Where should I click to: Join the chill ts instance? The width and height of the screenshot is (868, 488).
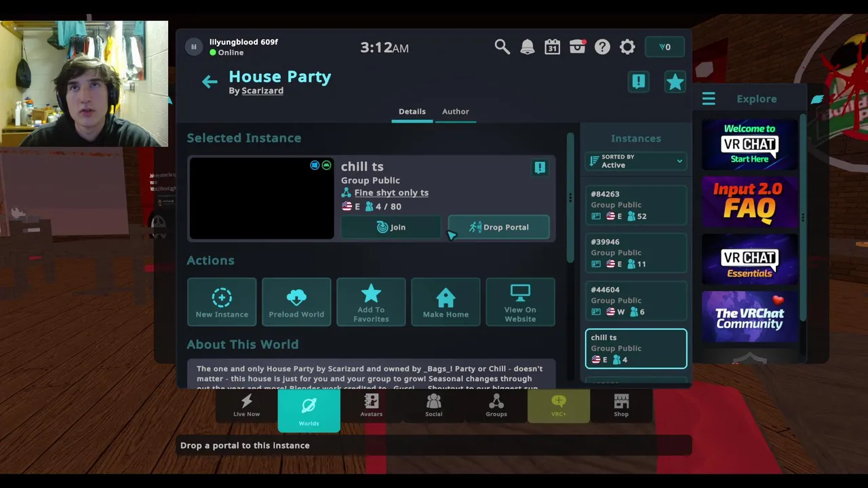(391, 228)
